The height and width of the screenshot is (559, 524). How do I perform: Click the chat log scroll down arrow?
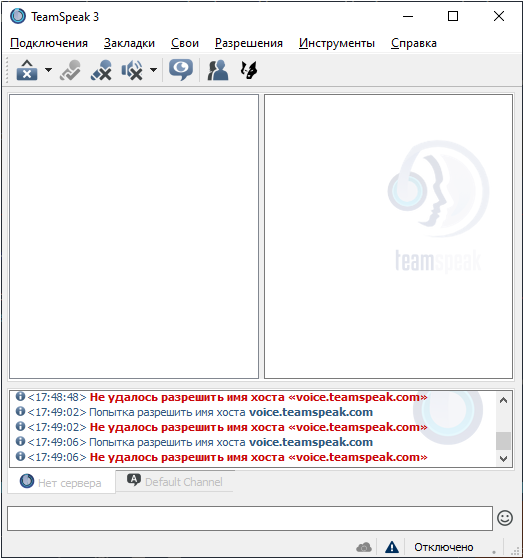[503, 458]
